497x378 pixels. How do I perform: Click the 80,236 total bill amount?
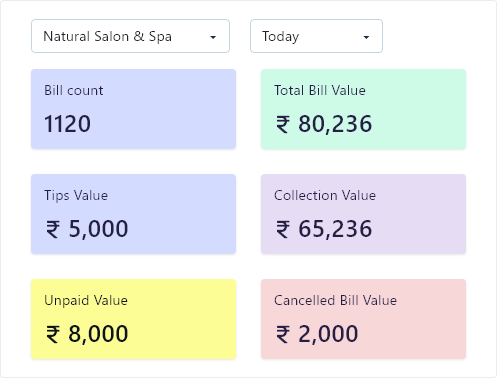click(x=335, y=124)
